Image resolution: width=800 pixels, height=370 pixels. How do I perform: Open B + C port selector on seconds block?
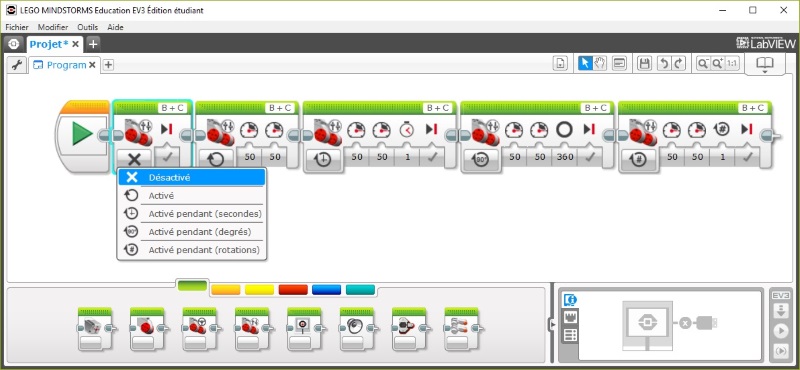pos(438,108)
